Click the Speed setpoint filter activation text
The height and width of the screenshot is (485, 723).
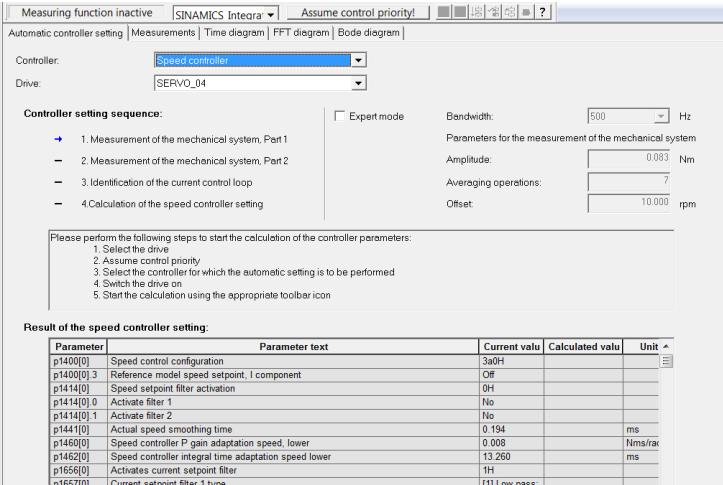pos(173,388)
